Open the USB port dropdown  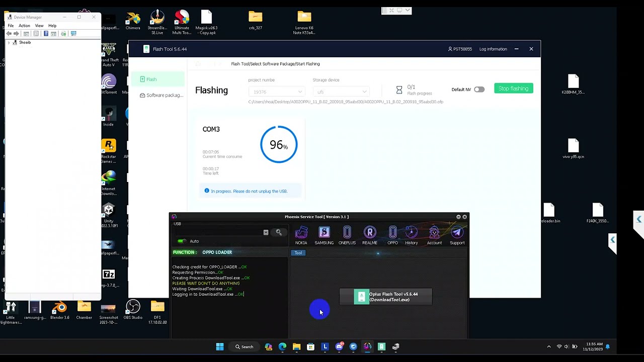tap(266, 232)
